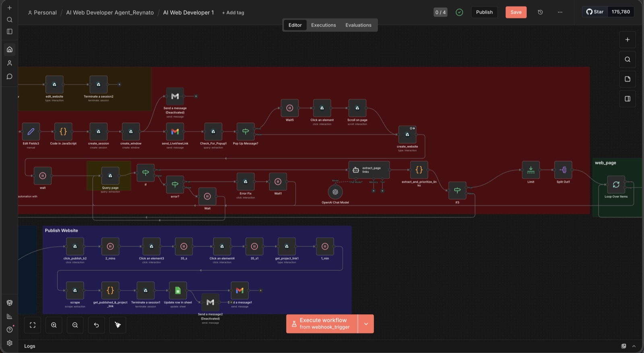
Task: Zoom out of the canvas
Action: click(x=75, y=325)
